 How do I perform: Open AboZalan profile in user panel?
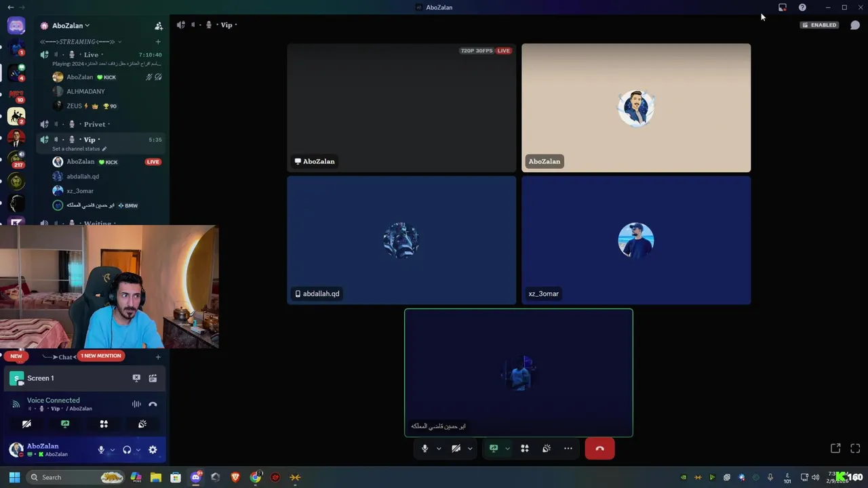[47, 449]
